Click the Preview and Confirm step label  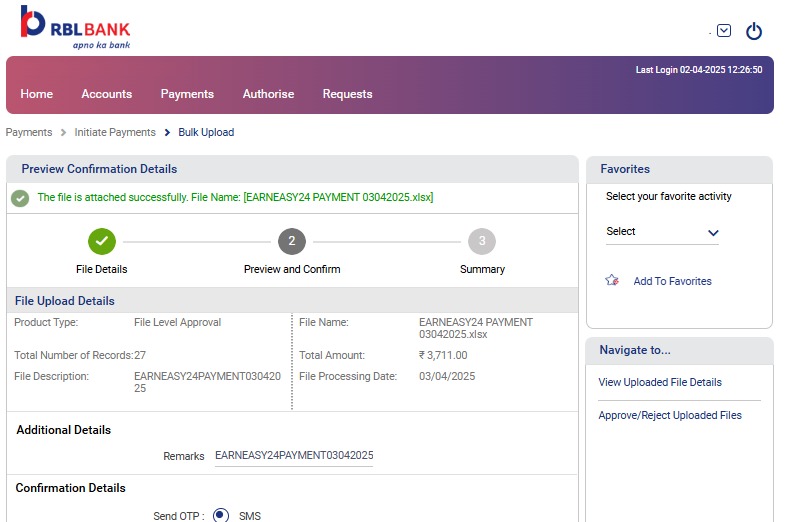pos(292,269)
